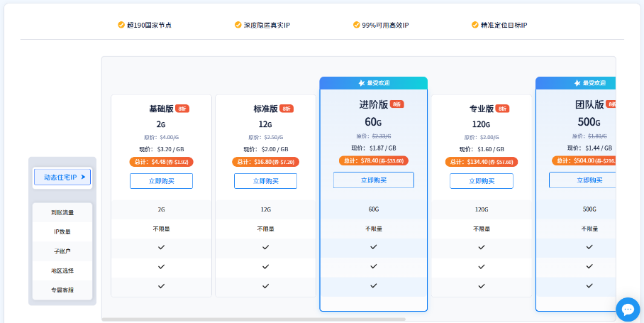Click the 8折 badge on 专业版
This screenshot has height=323, width=644.
(502, 109)
